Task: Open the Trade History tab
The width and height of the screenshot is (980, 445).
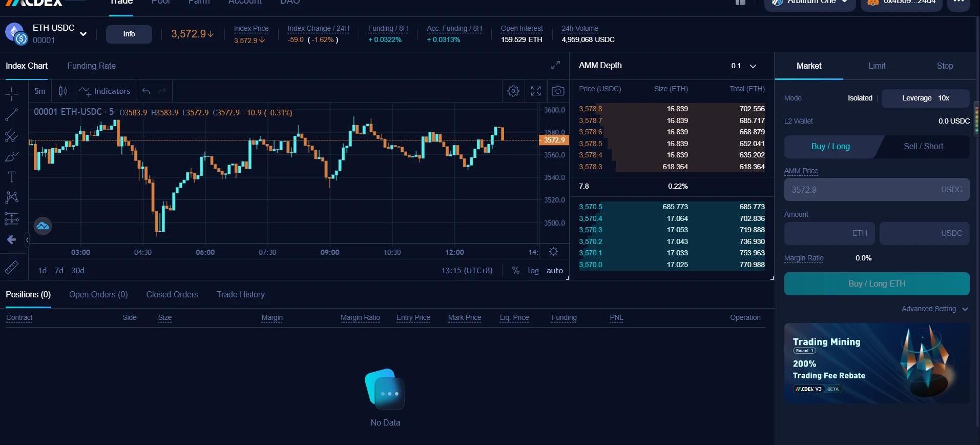Action: coord(240,294)
